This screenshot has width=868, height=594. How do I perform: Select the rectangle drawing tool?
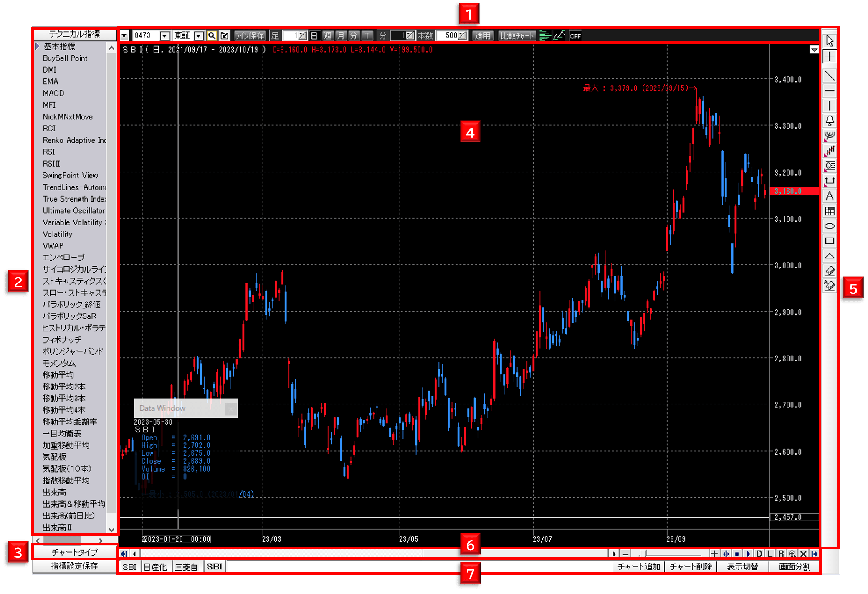829,241
